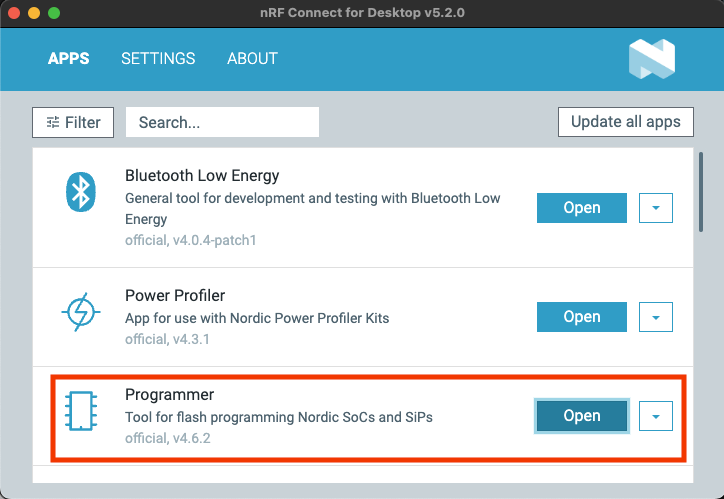The height and width of the screenshot is (499, 724).
Task: Click the Bluetooth Low Energy app icon
Action: tap(80, 193)
